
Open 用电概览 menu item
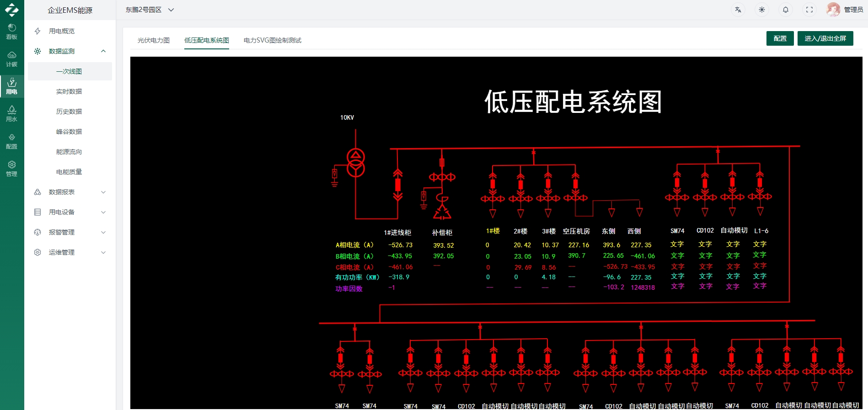coord(70,31)
